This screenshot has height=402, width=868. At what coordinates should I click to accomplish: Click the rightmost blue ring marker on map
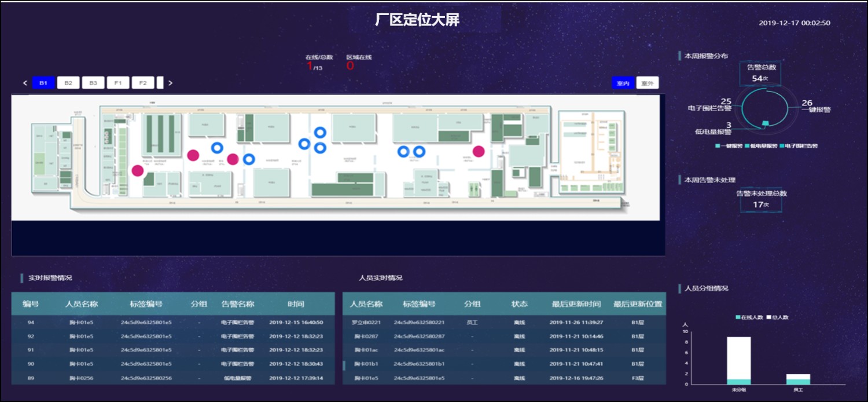420,152
